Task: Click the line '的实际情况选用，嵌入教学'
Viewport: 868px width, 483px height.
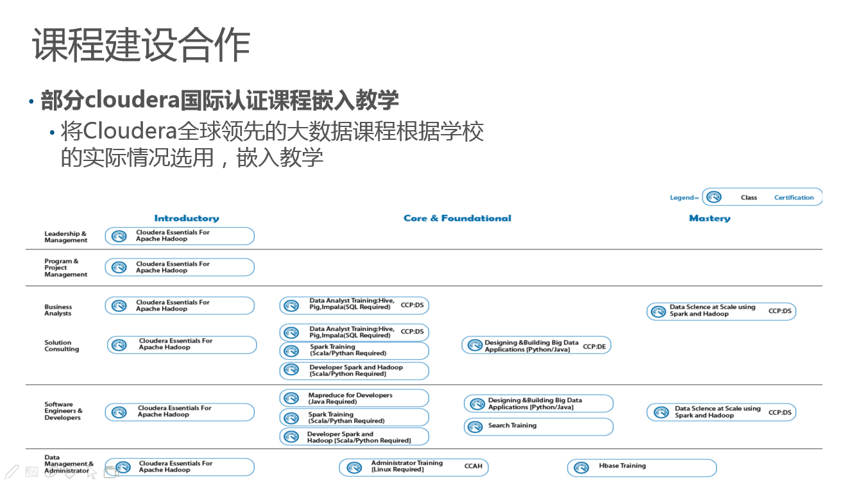Action: 192,157
